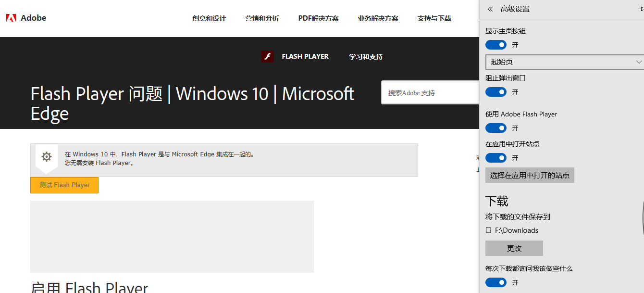This screenshot has width=644, height=293.
Task: Open the 起始页 dropdown
Action: [565, 62]
